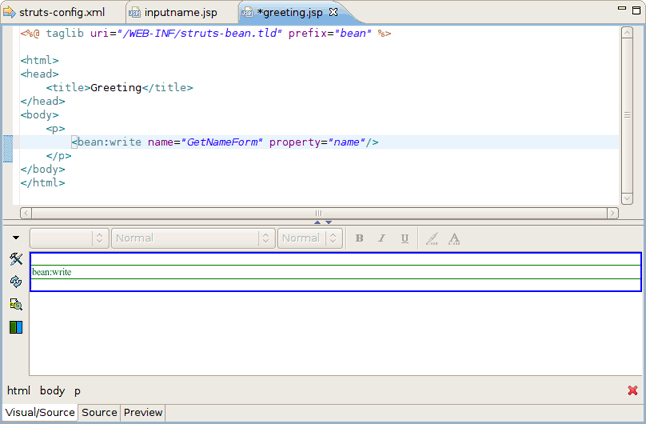Click the closing </html> tag line
This screenshot has width=646, height=424.
pyautogui.click(x=43, y=183)
